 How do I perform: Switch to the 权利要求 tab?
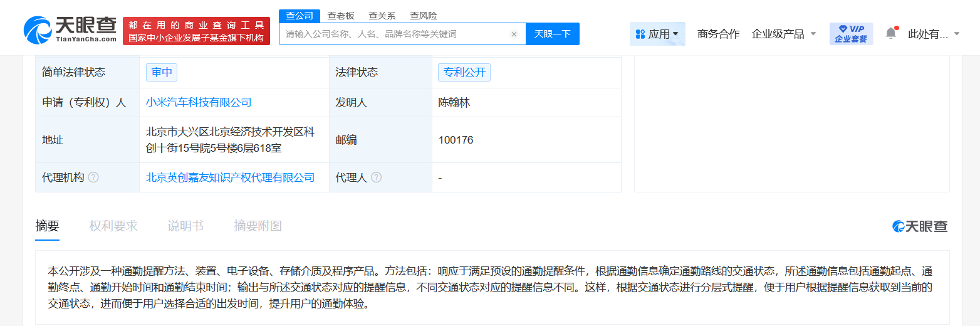tap(113, 226)
